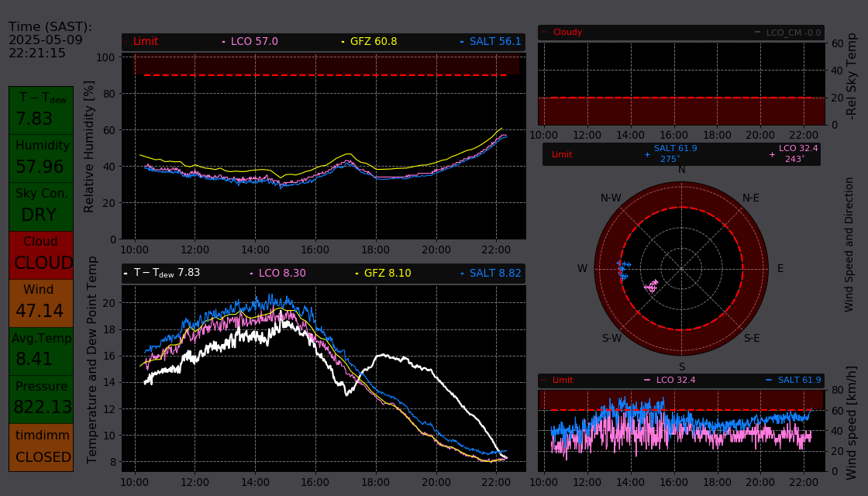Click the 'Limit' label in humidity legend

[x=145, y=42]
